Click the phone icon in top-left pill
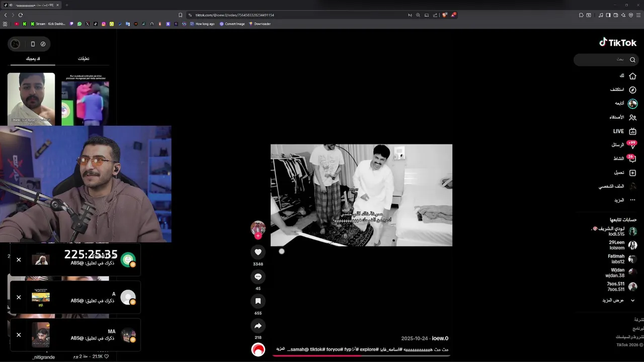This screenshot has width=644, height=362. (33, 44)
